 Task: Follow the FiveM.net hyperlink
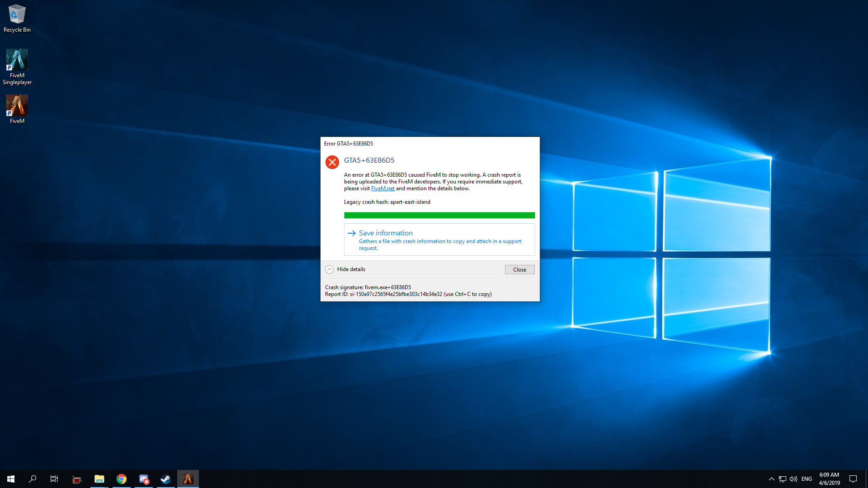click(382, 188)
